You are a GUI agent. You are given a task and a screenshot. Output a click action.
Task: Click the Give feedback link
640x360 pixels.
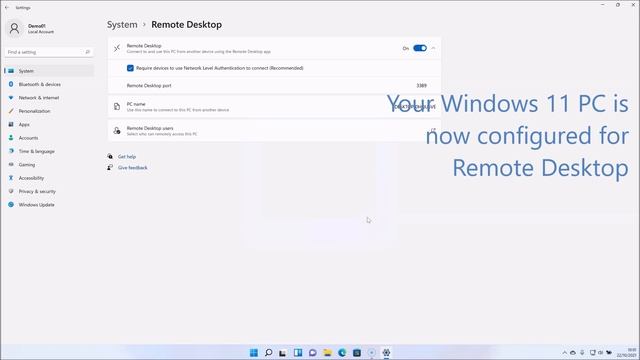(x=133, y=168)
